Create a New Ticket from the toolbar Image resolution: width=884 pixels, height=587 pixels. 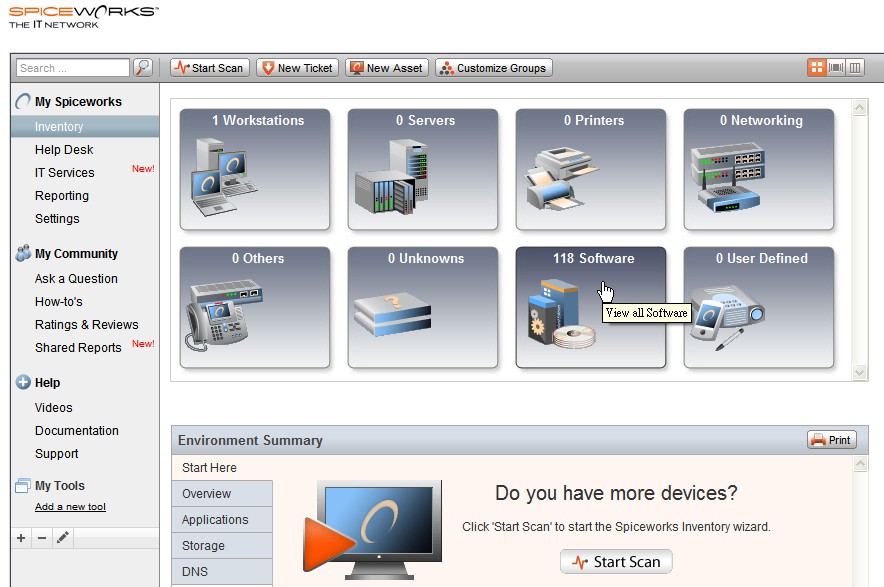pos(296,67)
